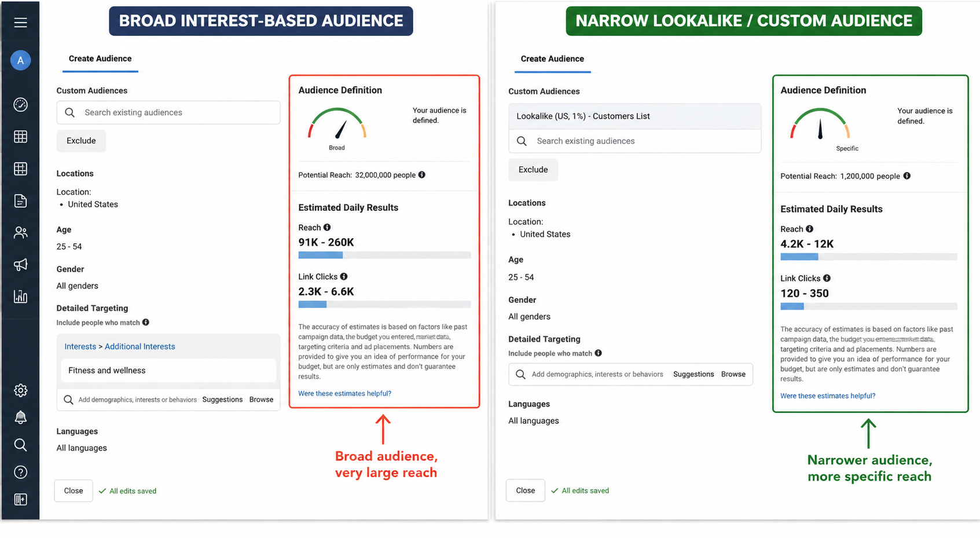Click Browse in left detailed targeting box
The height and width of the screenshot is (538, 980).
(x=261, y=400)
